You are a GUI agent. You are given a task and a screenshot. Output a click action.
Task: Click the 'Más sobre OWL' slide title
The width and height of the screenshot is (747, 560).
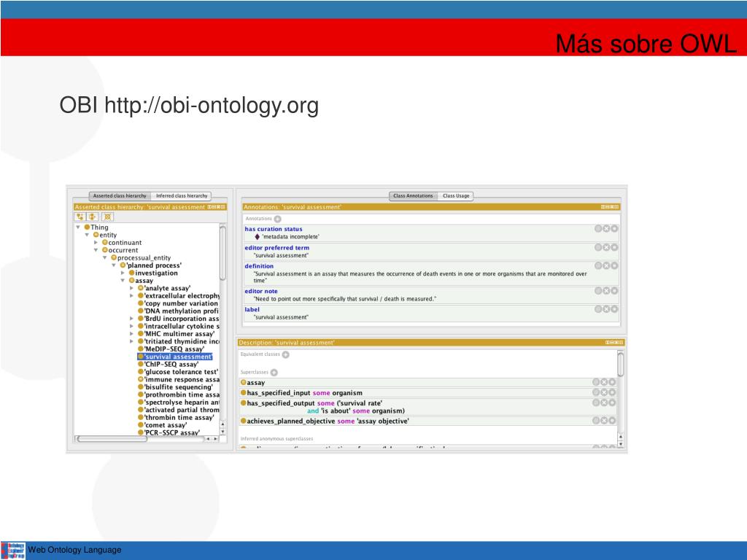tap(646, 44)
